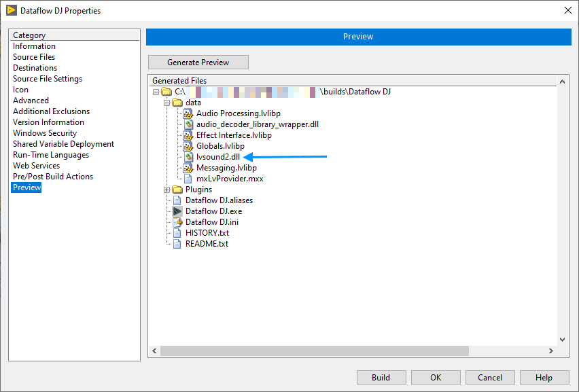Image resolution: width=579 pixels, height=392 pixels.
Task: Select the lvsound2.dll row text
Action: pyautogui.click(x=218, y=157)
